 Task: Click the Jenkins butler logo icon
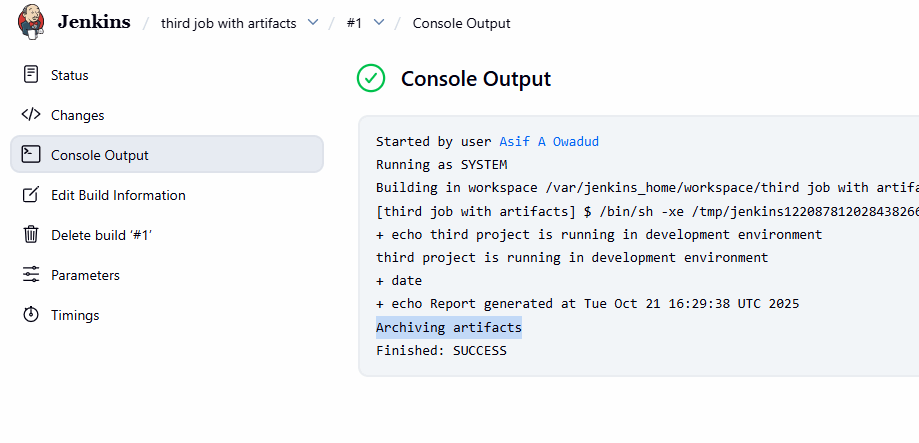click(32, 21)
